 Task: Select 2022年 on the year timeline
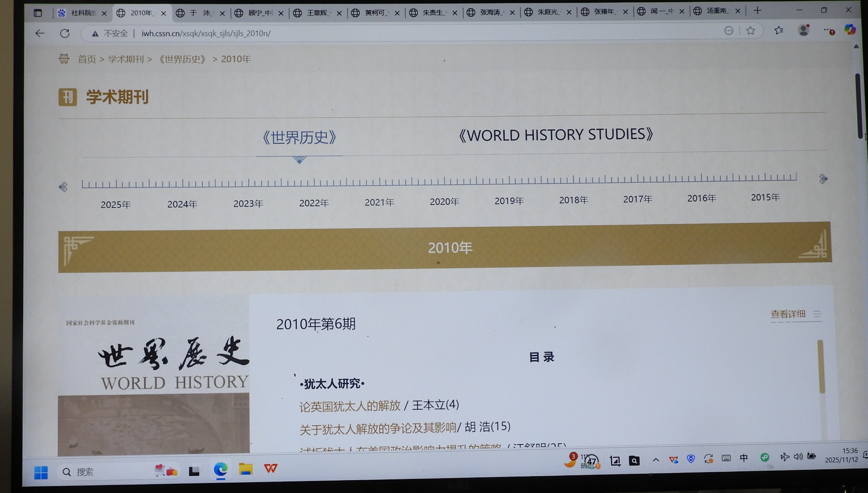tap(314, 203)
